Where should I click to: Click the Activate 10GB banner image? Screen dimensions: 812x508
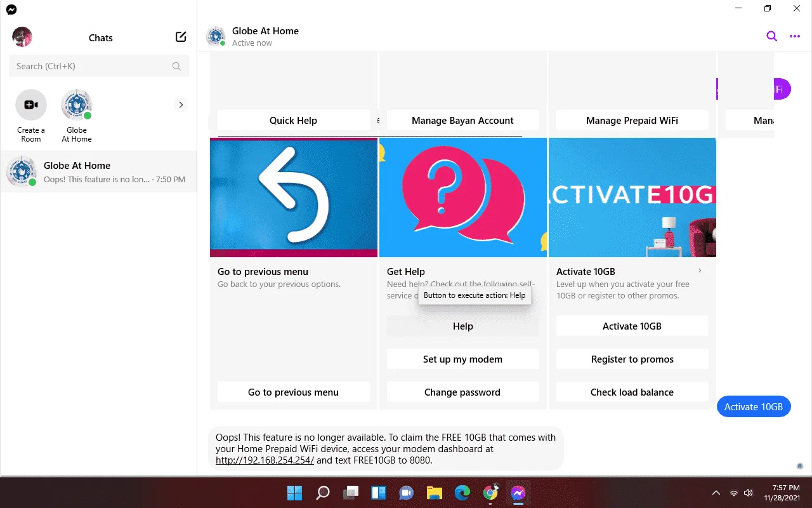coord(632,197)
